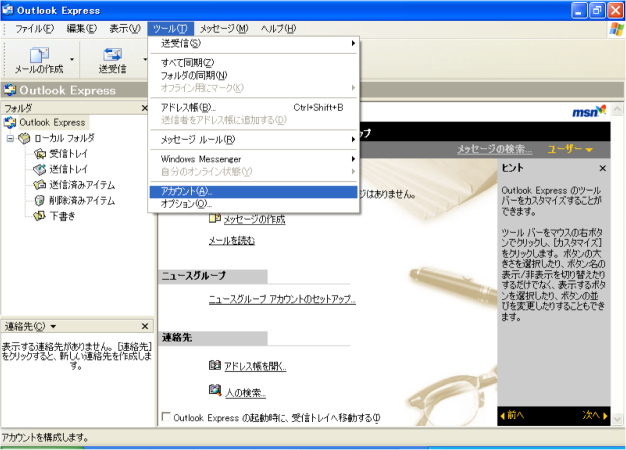Viewport: 626px width, 450px height.
Task: Open the ヘルプ menu
Action: pyautogui.click(x=279, y=29)
